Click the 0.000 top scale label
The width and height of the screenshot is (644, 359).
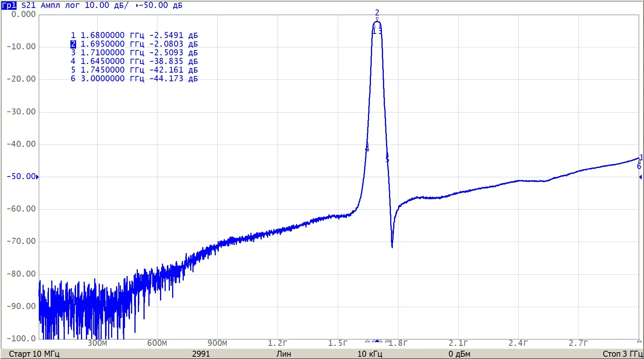tap(23, 14)
